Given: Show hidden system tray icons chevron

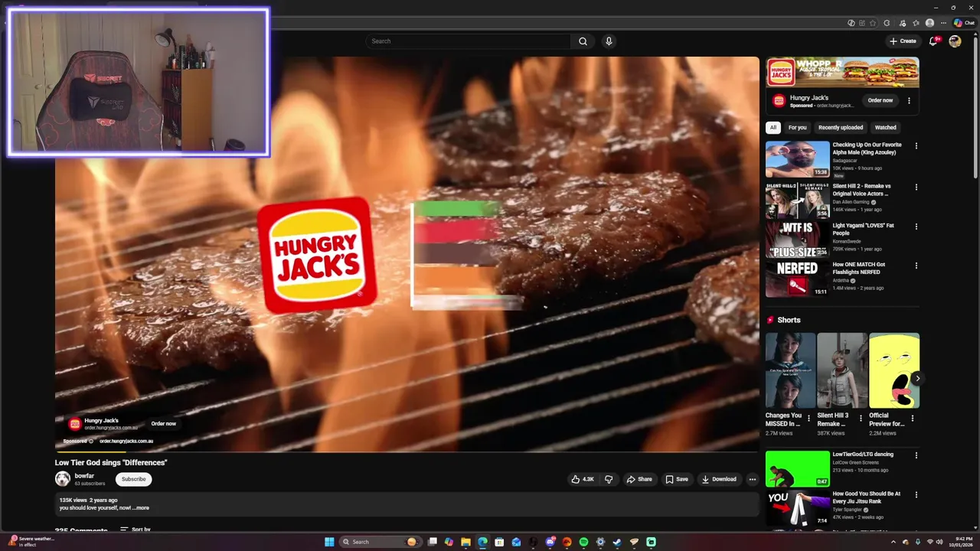Looking at the screenshot, I should tap(894, 542).
